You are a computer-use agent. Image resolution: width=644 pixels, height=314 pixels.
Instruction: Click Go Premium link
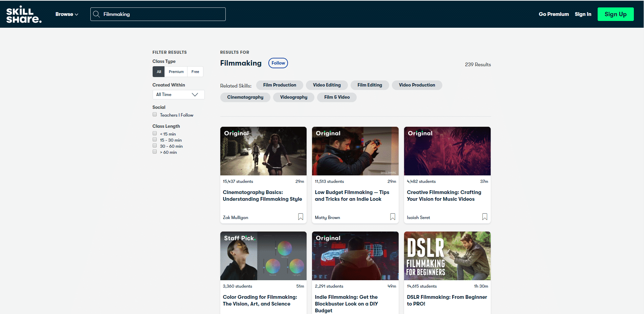coord(554,14)
